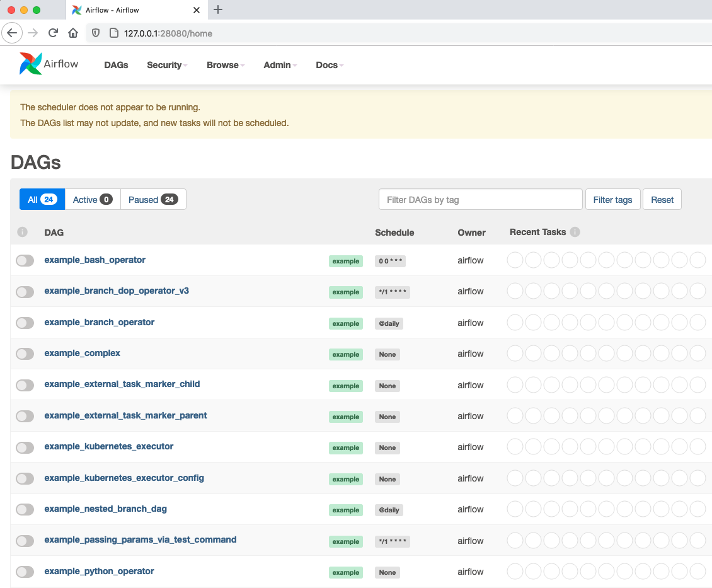Click first Recent Tasks circle for example_branch_operator
The height and width of the screenshot is (588, 712).
coord(515,323)
